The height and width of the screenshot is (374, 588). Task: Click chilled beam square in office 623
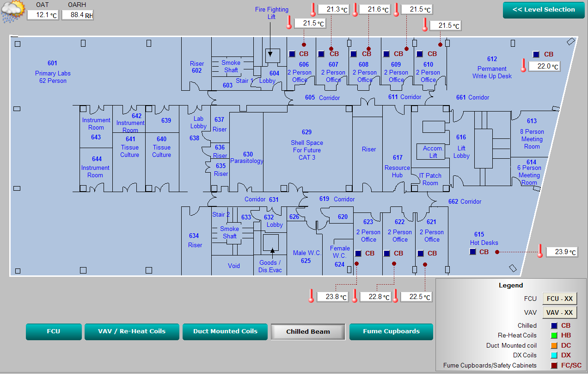coord(358,254)
